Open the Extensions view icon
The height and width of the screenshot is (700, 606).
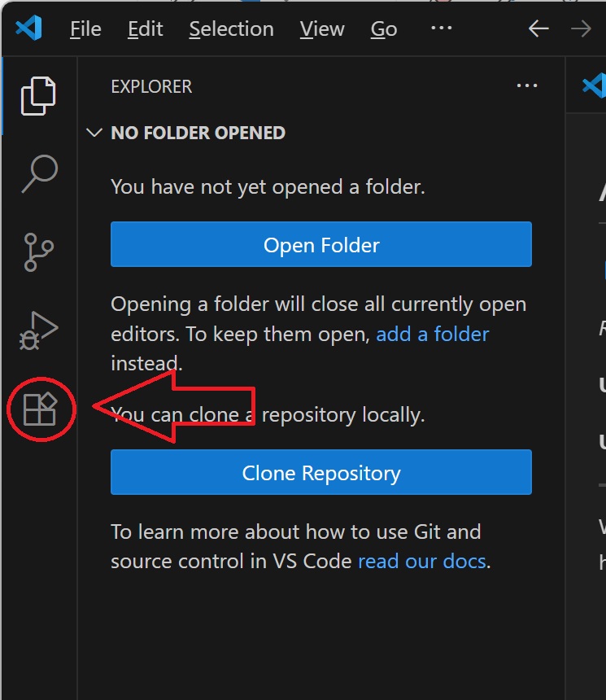click(40, 409)
